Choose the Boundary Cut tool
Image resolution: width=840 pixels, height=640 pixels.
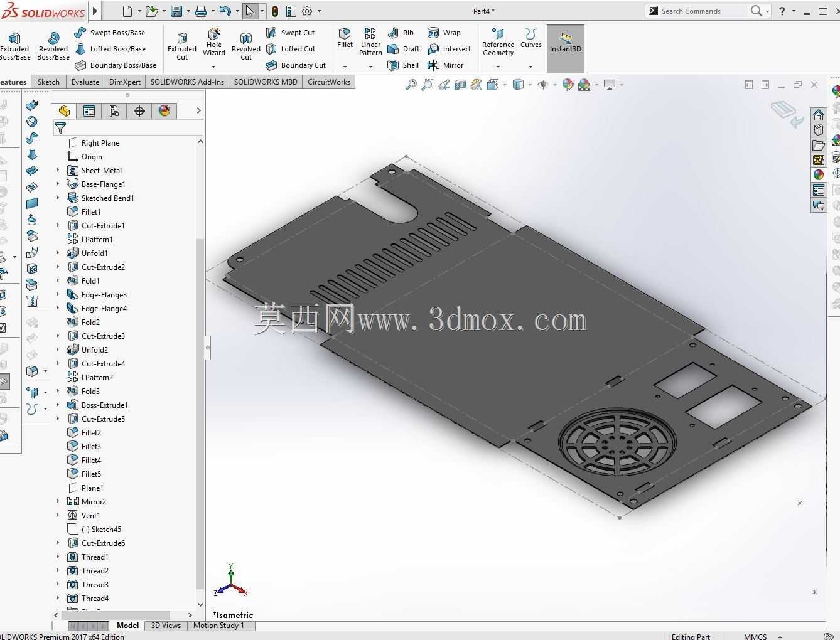tap(296, 65)
